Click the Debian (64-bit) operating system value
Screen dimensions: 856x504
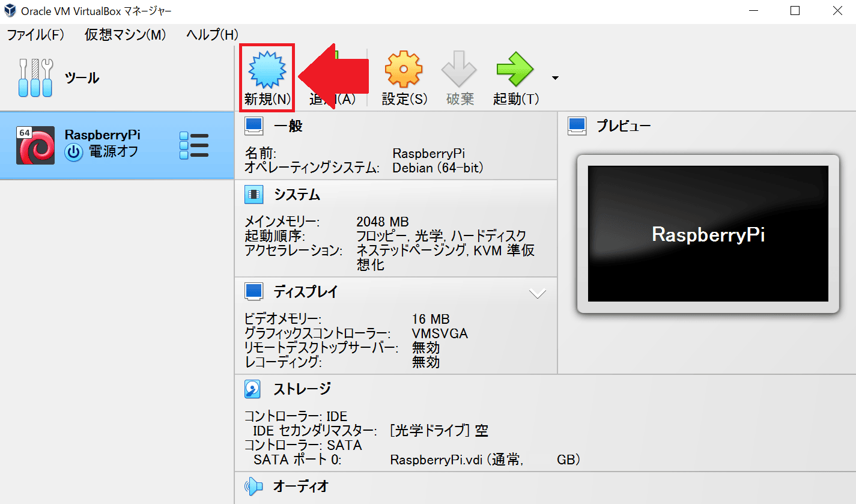(x=438, y=168)
